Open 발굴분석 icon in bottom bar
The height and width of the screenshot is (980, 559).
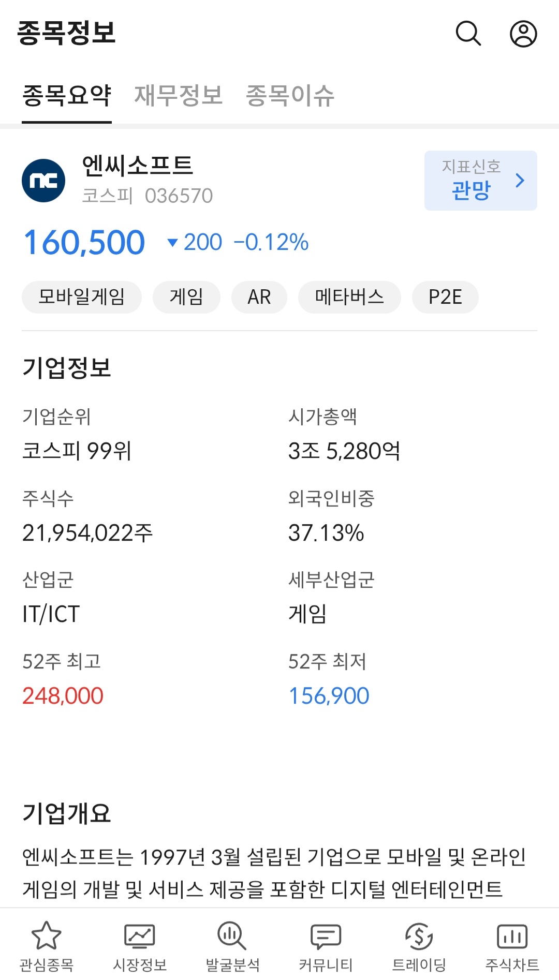(232, 936)
